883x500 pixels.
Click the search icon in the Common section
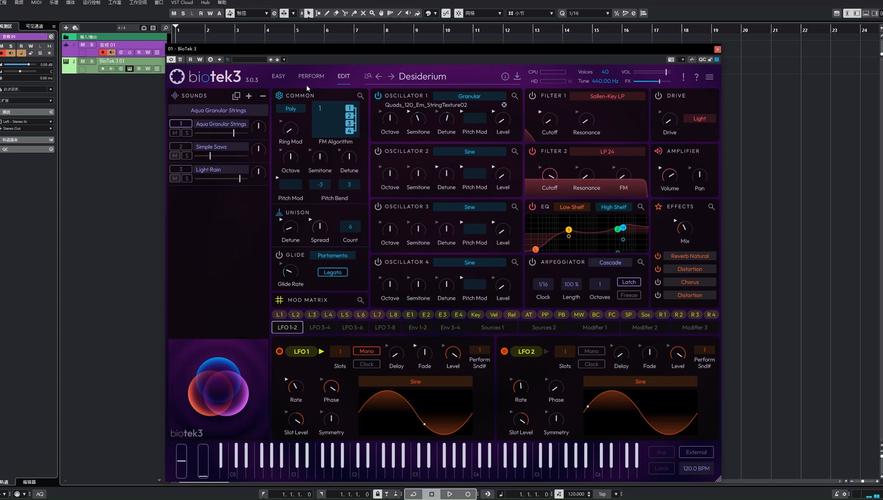(x=360, y=96)
